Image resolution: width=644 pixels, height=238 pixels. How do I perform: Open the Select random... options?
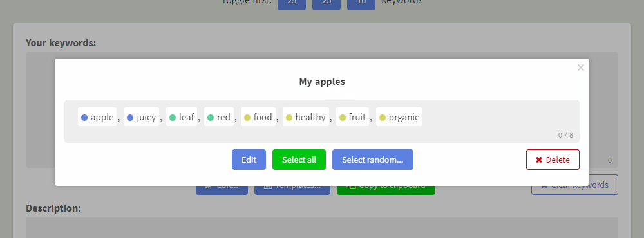(373, 160)
